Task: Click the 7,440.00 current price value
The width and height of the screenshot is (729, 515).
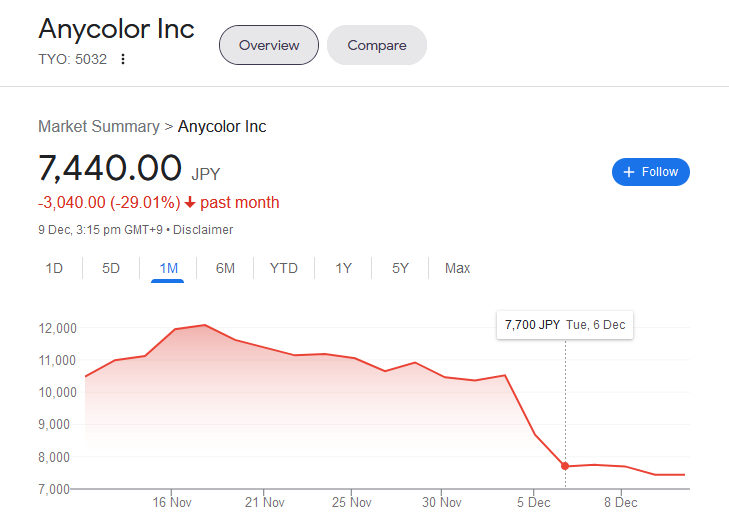Action: click(110, 168)
